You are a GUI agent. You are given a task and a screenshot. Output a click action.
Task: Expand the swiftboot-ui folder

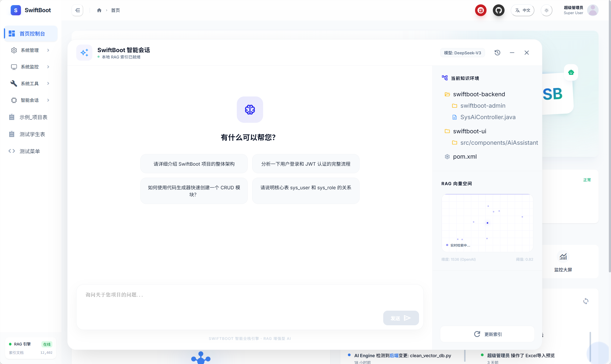[465, 131]
